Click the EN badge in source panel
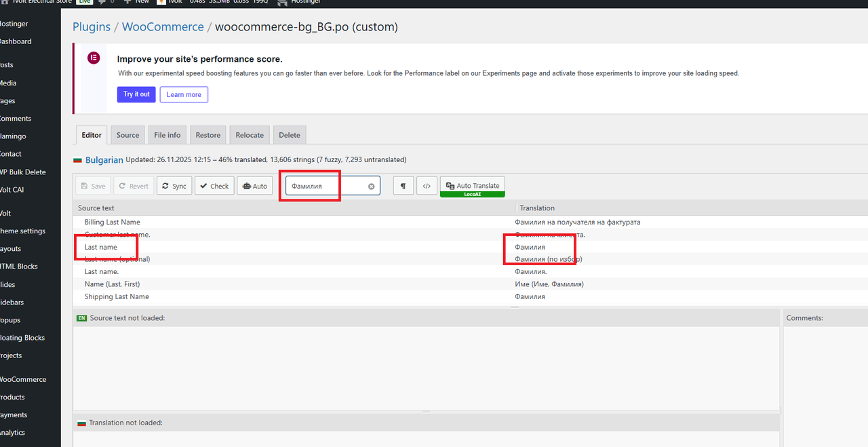The width and height of the screenshot is (868, 447). (82, 317)
